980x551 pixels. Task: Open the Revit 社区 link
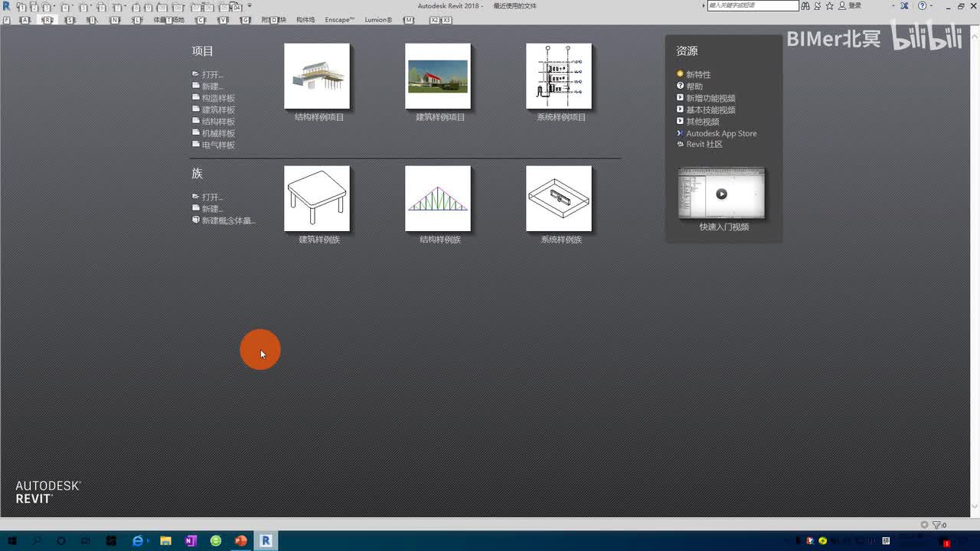700,145
